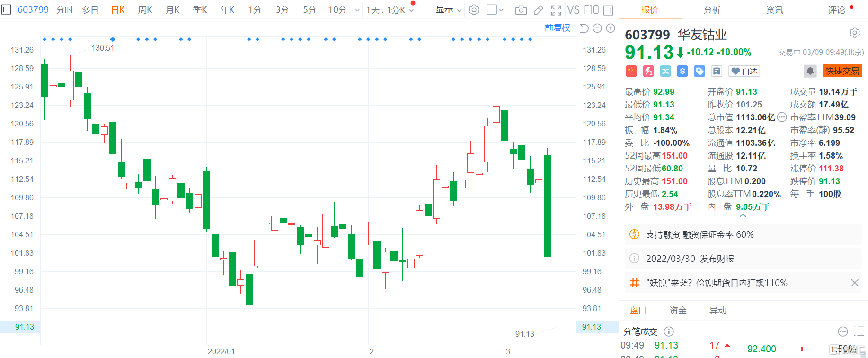
Task: Click stock code 603799 in toolbar
Action: click(x=33, y=10)
